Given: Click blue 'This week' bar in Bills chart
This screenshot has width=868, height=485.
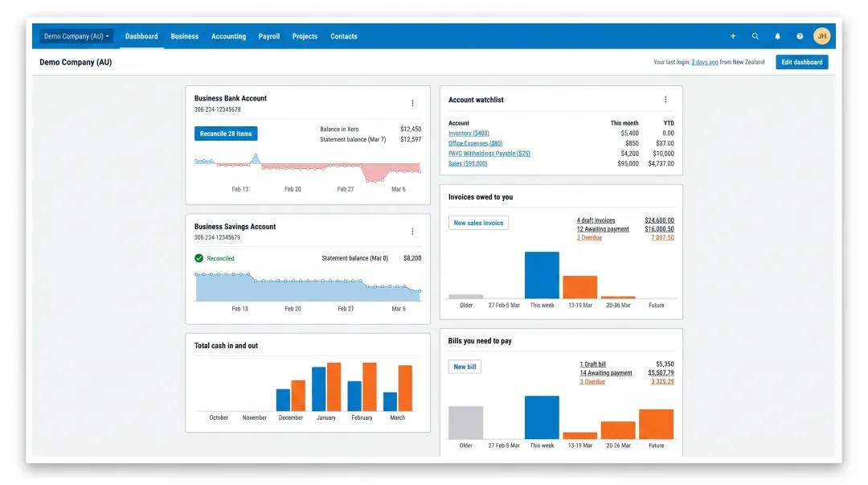Looking at the screenshot, I should pyautogui.click(x=542, y=417).
